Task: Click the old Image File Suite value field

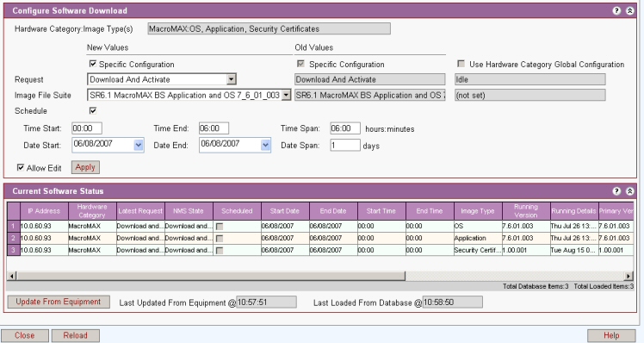Action: pyautogui.click(x=370, y=96)
